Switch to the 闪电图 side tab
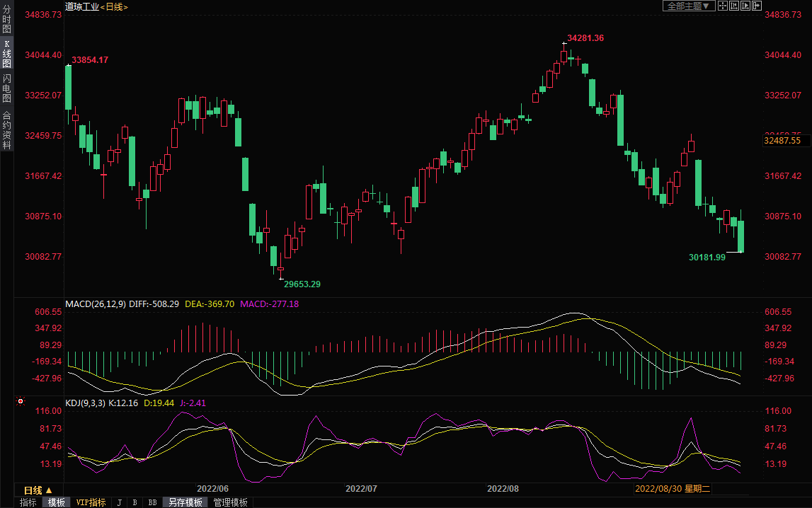Viewport: 812px width, 508px height. 6,88
